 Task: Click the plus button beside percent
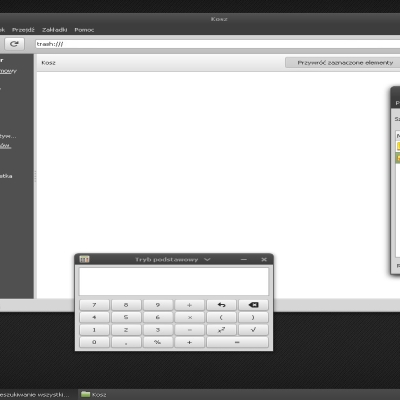coord(189,342)
